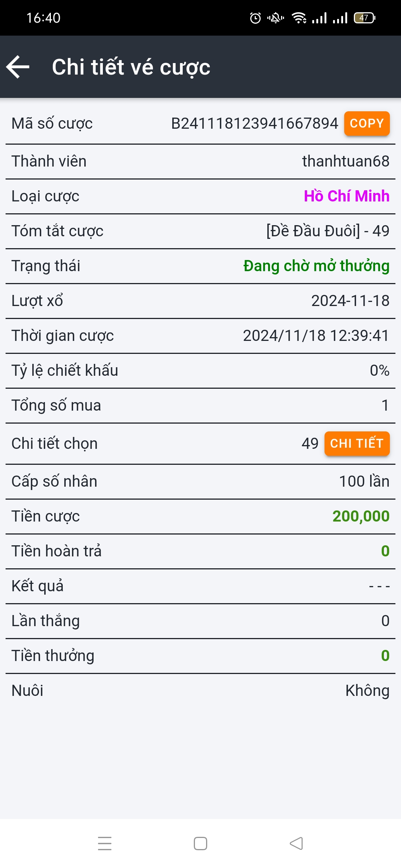The width and height of the screenshot is (401, 868).
Task: Tap the battery level indicator
Action: tap(365, 18)
